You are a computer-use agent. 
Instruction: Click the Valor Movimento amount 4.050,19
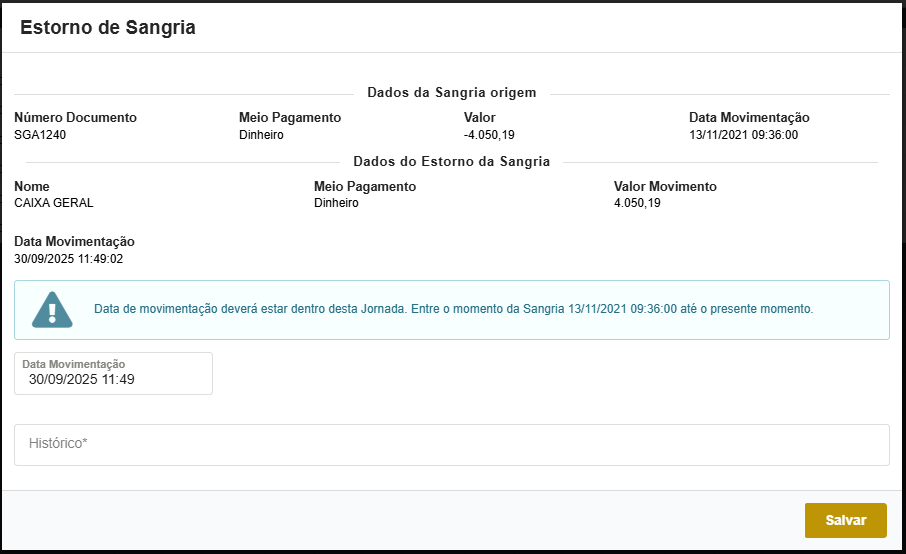(x=637, y=203)
